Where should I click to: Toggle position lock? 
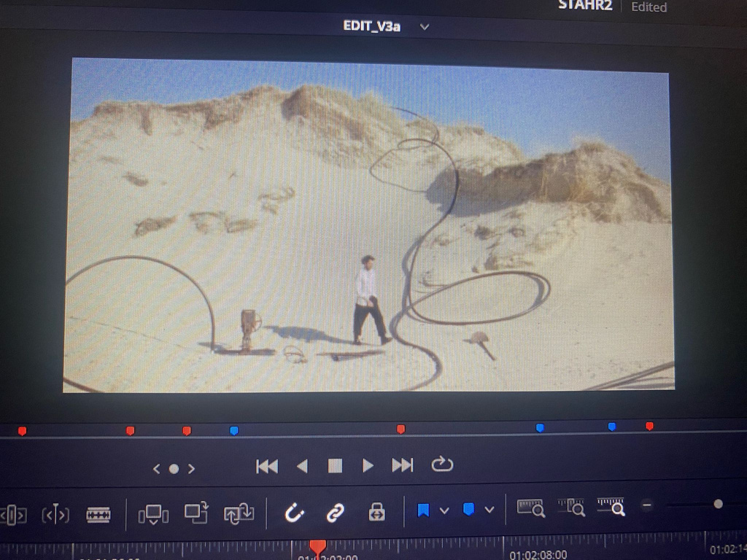[x=376, y=512]
